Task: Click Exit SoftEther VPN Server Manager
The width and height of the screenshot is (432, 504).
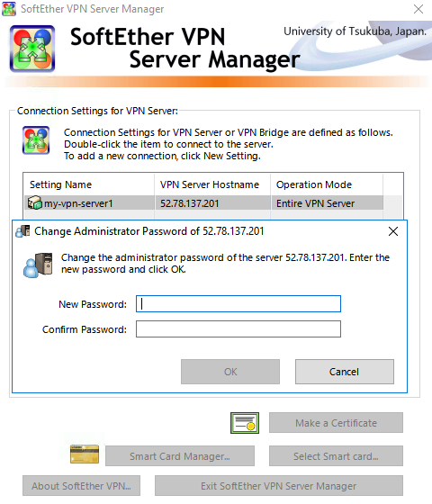Action: 279,486
